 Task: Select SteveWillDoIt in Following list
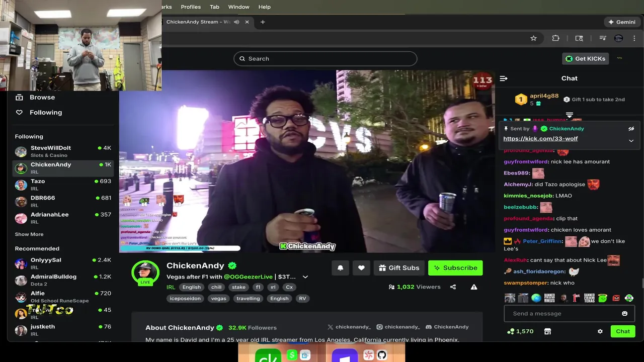click(63, 151)
